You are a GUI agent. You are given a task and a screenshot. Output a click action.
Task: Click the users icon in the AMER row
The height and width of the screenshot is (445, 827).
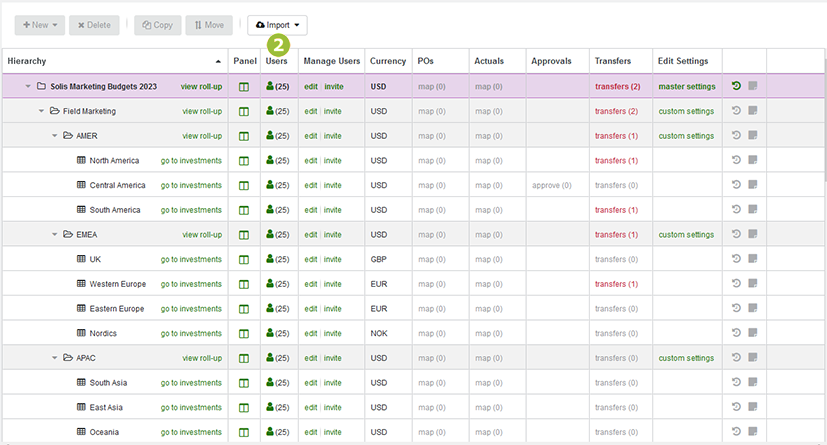(x=270, y=136)
